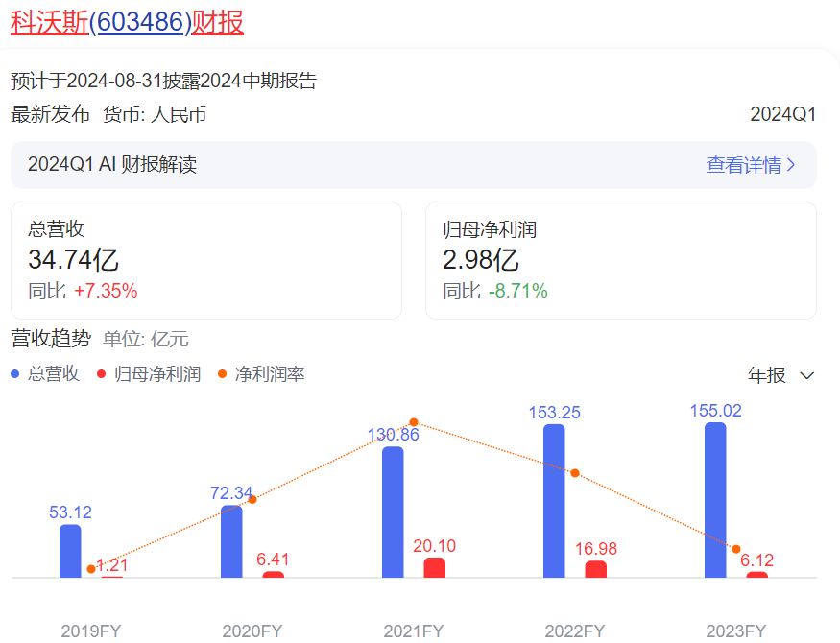The image size is (840, 643).
Task: Click the 2022FY axis label
Action: 575,631
